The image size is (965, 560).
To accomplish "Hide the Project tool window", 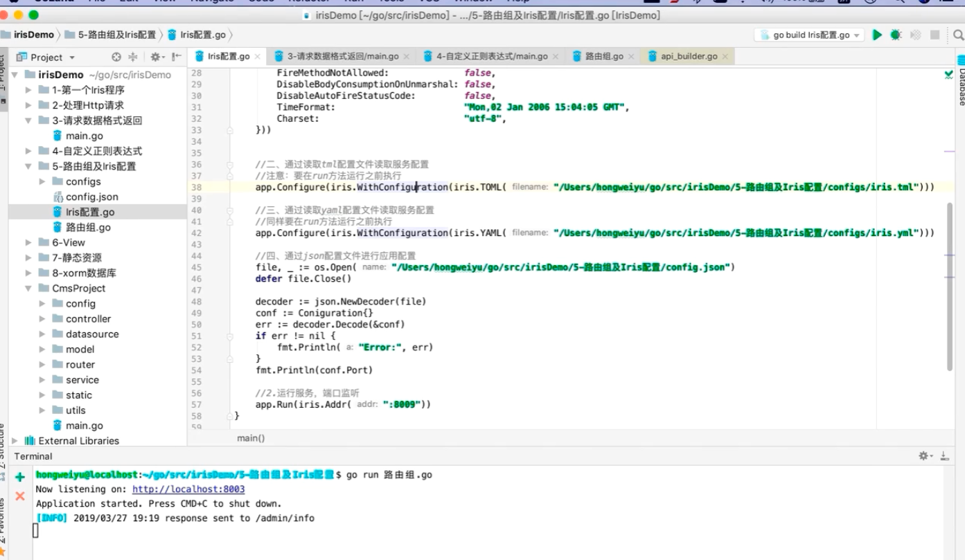I will click(177, 57).
